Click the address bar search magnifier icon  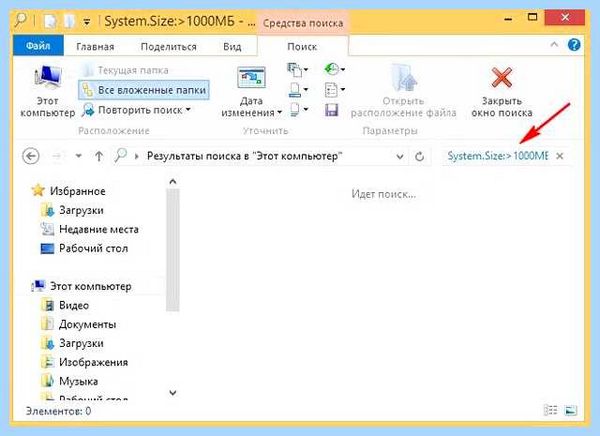tap(121, 155)
